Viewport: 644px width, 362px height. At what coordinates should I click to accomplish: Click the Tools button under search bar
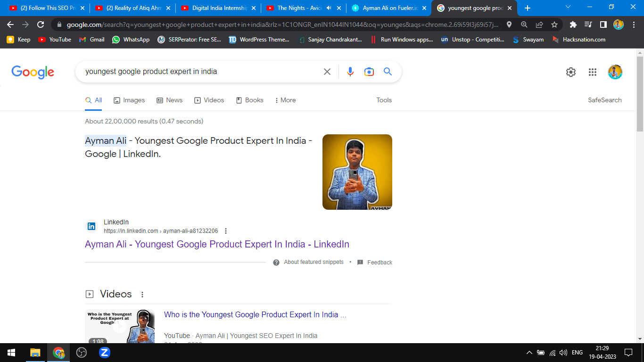tap(384, 100)
